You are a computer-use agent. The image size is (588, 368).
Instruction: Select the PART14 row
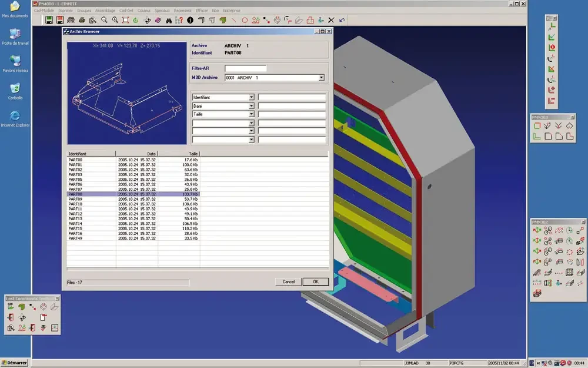(x=133, y=223)
